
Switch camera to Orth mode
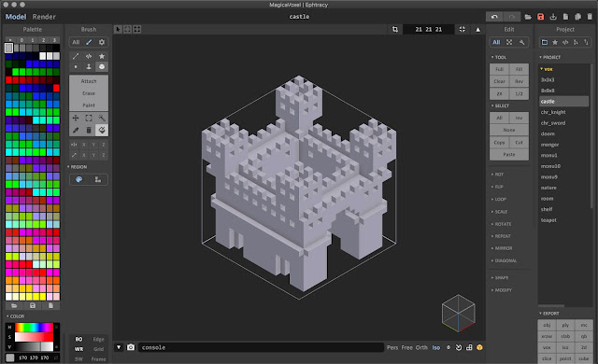click(421, 347)
